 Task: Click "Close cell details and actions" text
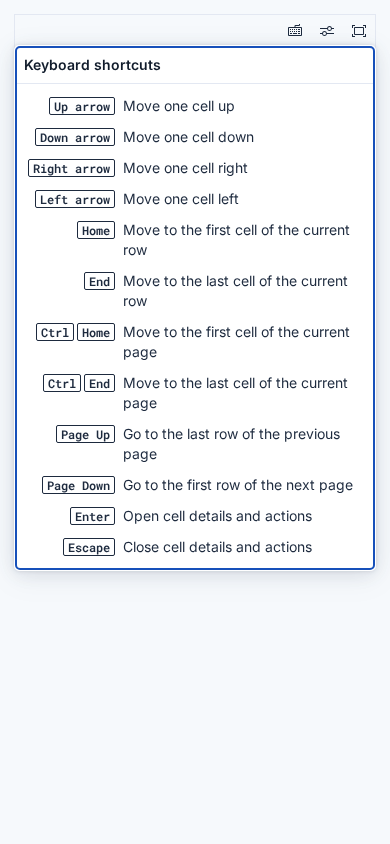pyautogui.click(x=217, y=547)
